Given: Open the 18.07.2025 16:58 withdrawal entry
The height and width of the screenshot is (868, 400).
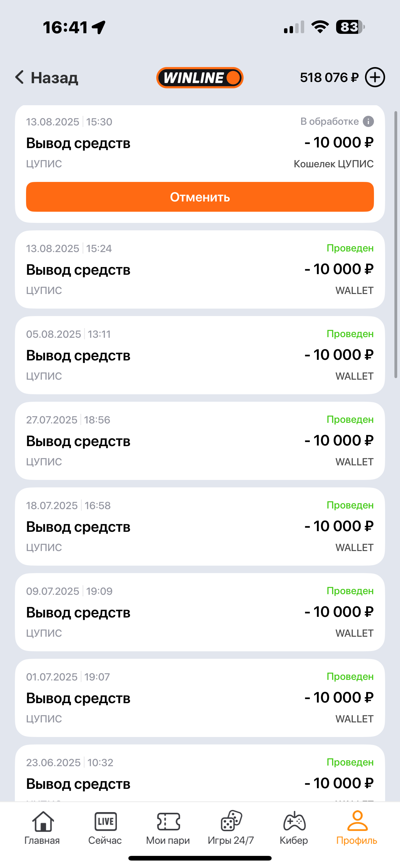Looking at the screenshot, I should pyautogui.click(x=200, y=526).
